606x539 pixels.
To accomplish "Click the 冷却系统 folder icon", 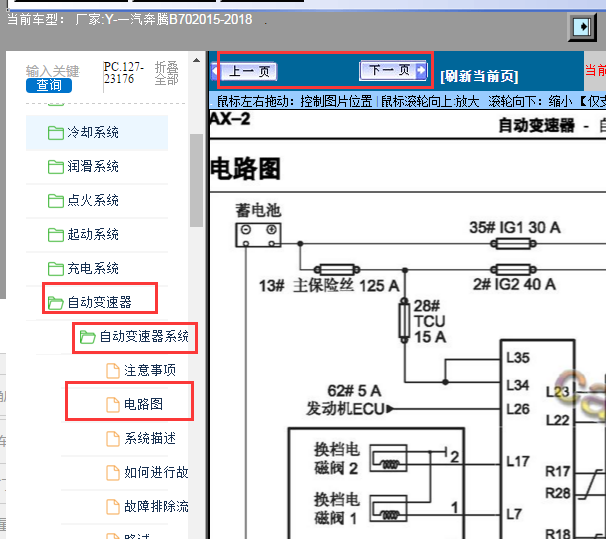I will pyautogui.click(x=56, y=133).
